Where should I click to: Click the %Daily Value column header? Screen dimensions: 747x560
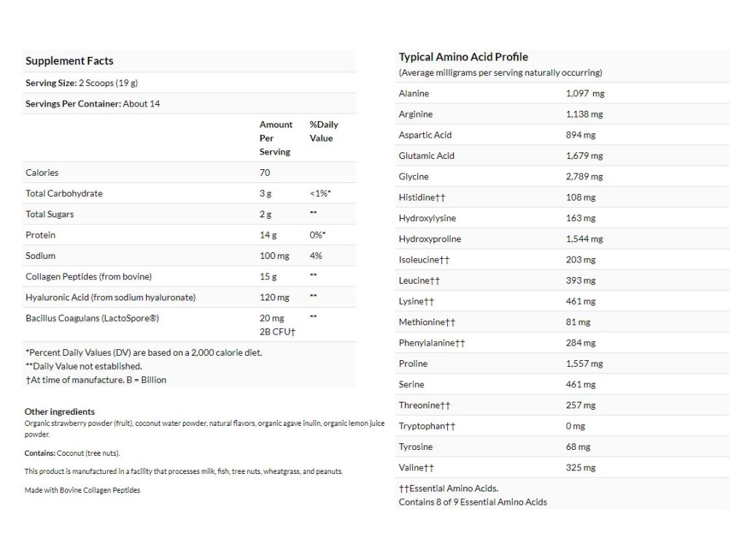pos(323,131)
